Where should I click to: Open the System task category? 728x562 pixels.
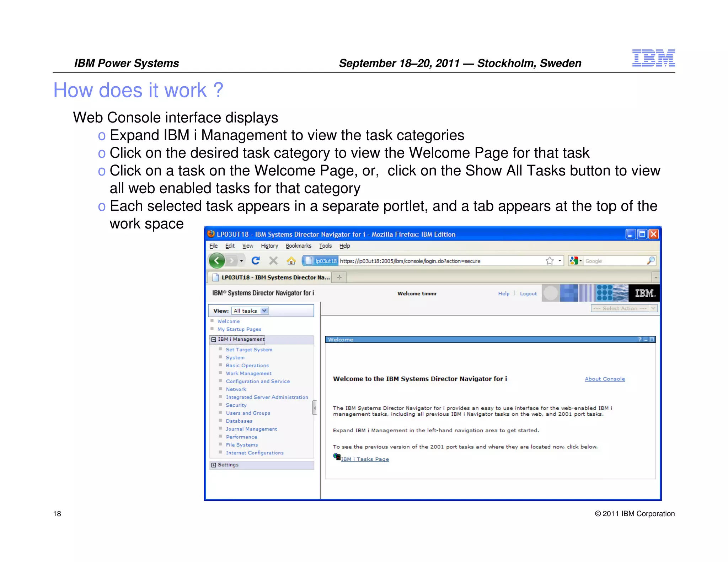(235, 357)
